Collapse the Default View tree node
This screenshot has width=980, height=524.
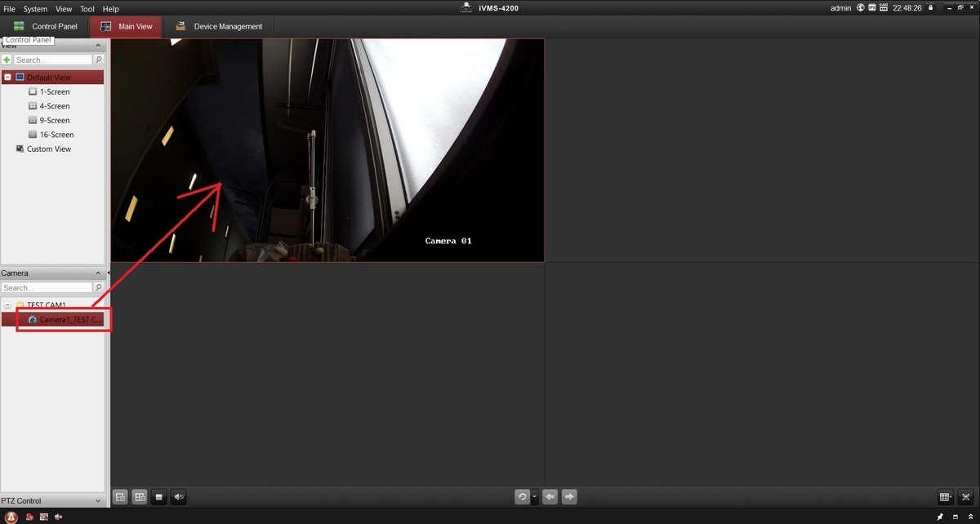(7, 78)
